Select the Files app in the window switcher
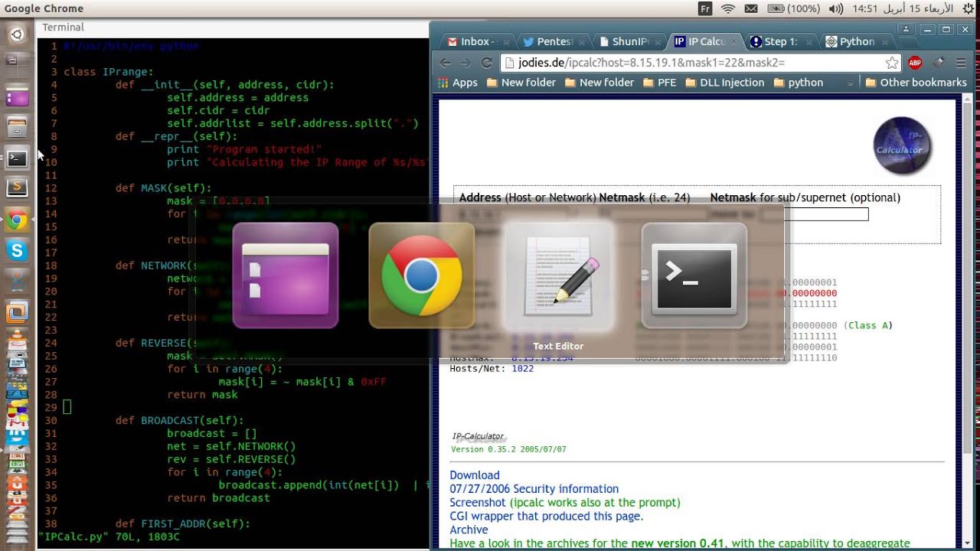 285,275
